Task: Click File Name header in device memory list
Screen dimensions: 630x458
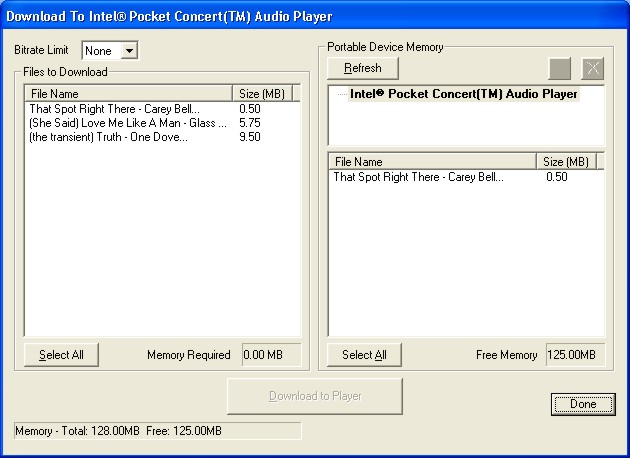Action: 433,162
